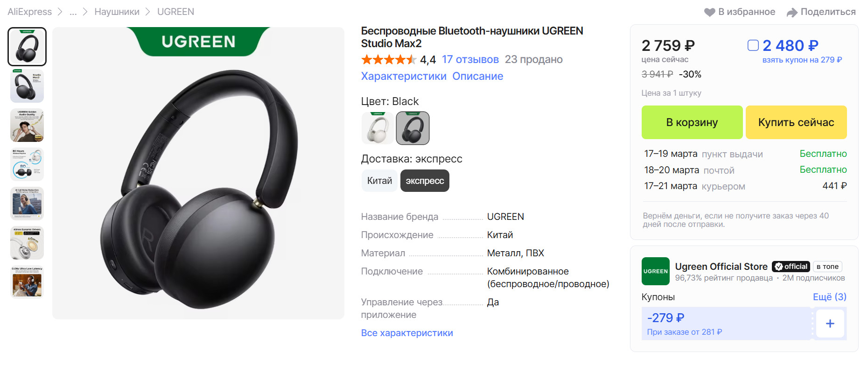This screenshot has height=366, width=868.
Task: Expand the breadcrumb ellipsis
Action: 73,12
